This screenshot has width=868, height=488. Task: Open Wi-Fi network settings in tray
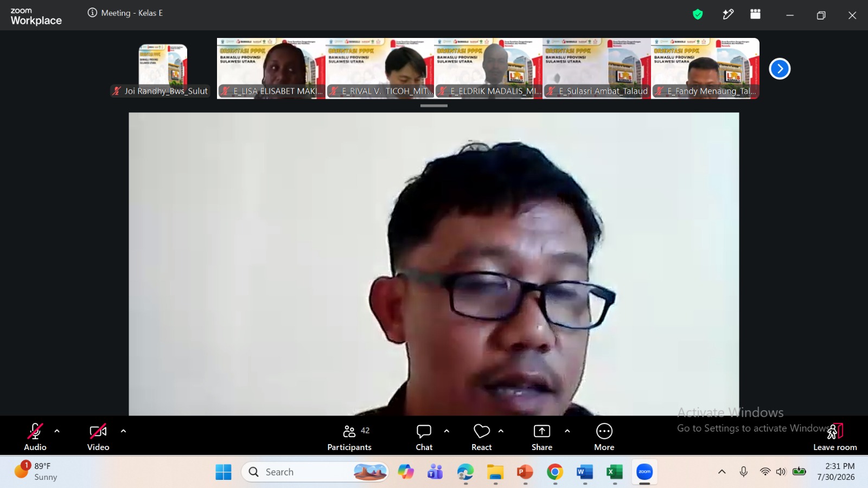pos(765,472)
